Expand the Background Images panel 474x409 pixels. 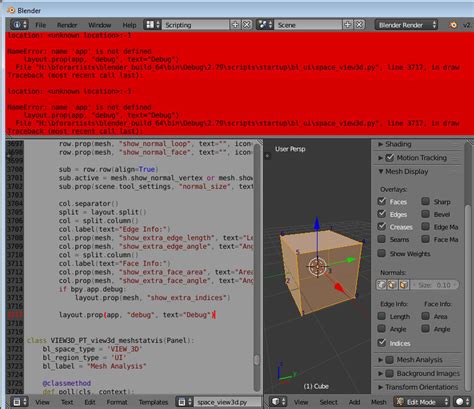(x=380, y=374)
